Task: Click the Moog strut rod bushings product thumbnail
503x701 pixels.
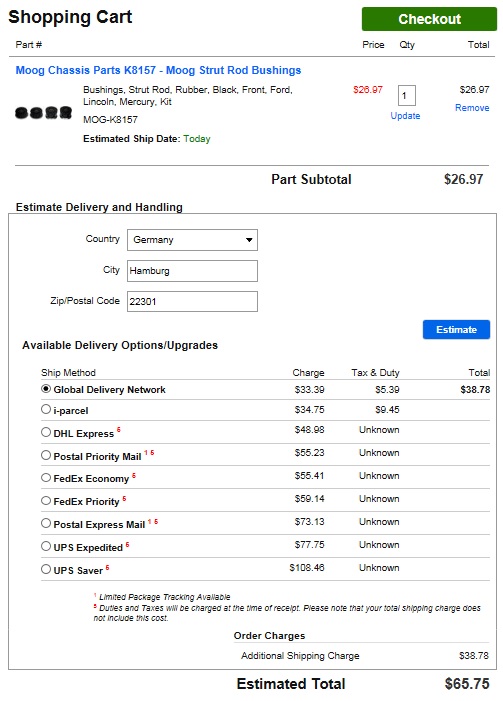Action: (x=43, y=112)
